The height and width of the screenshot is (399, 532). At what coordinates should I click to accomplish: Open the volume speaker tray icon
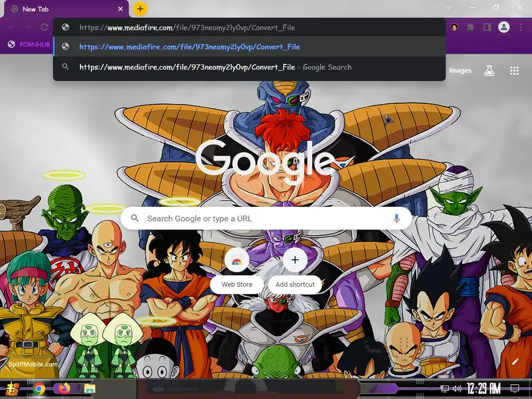(x=457, y=389)
